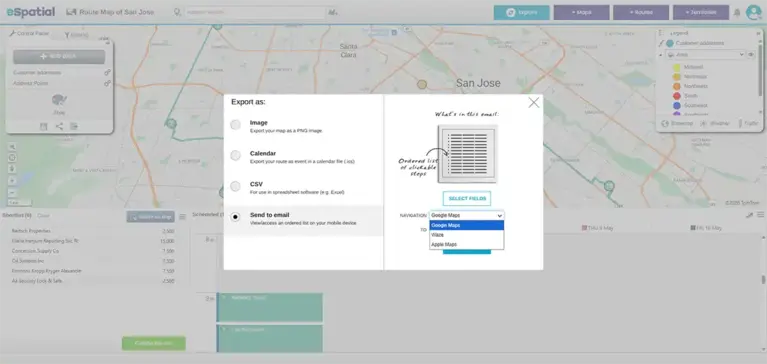Screen dimensions: 767x364
Task: Click the second teal scheduled stop block
Action: click(x=270, y=339)
